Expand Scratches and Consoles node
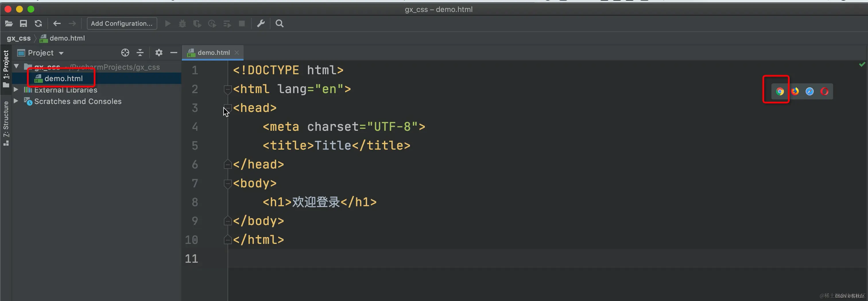 (16, 101)
